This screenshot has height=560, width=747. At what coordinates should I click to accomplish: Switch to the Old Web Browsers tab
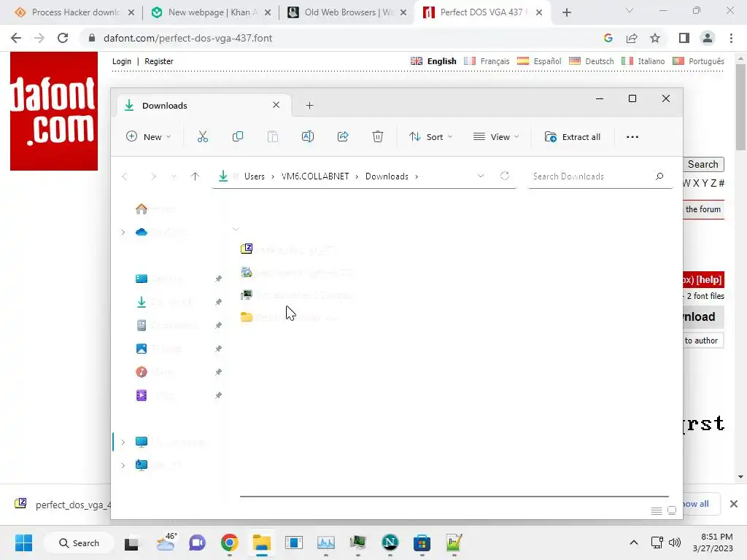click(x=348, y=12)
